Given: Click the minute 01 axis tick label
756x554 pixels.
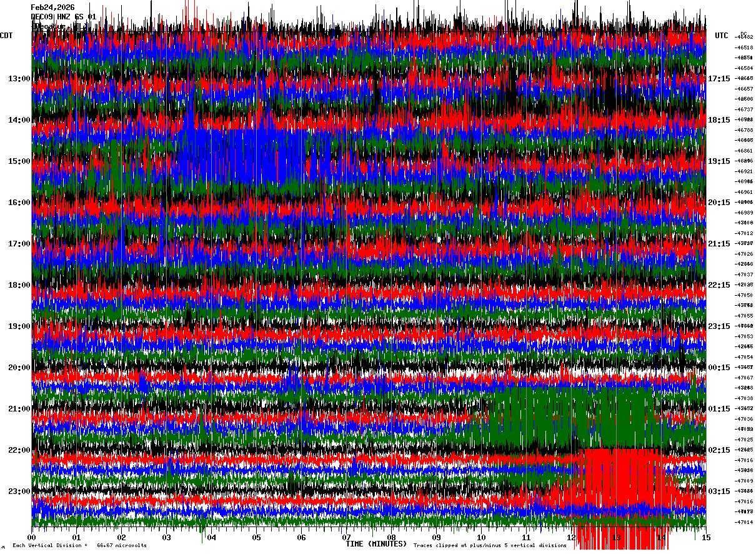Looking at the screenshot, I should (77, 538).
